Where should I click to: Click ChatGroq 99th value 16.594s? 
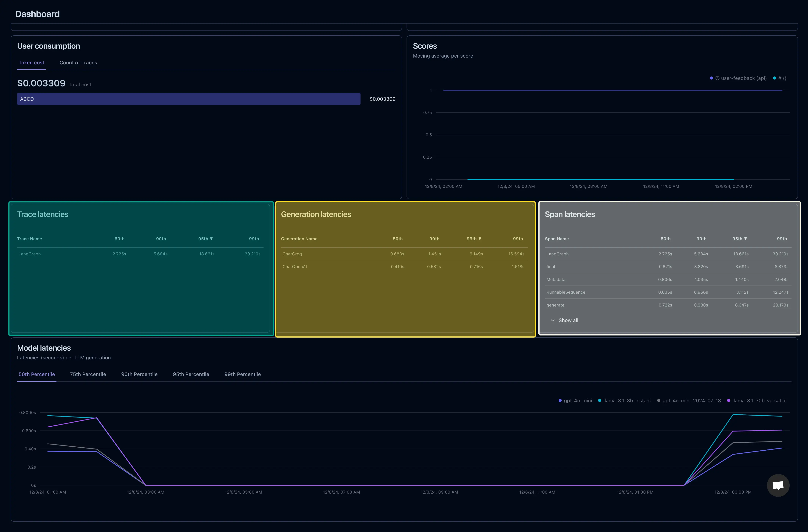click(516, 254)
